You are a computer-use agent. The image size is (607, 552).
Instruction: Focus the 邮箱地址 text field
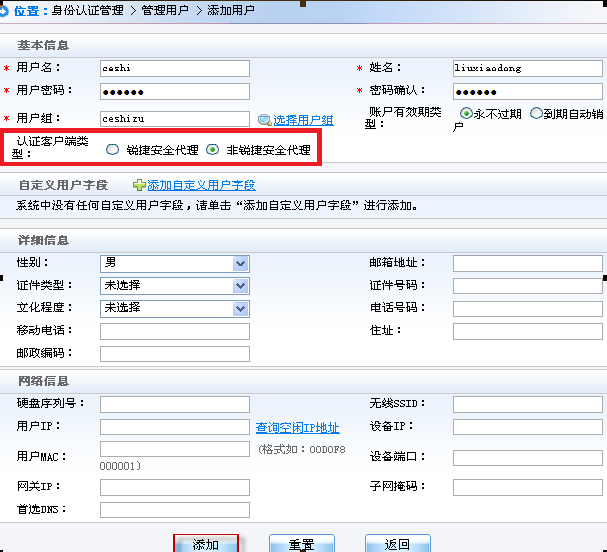click(x=527, y=263)
